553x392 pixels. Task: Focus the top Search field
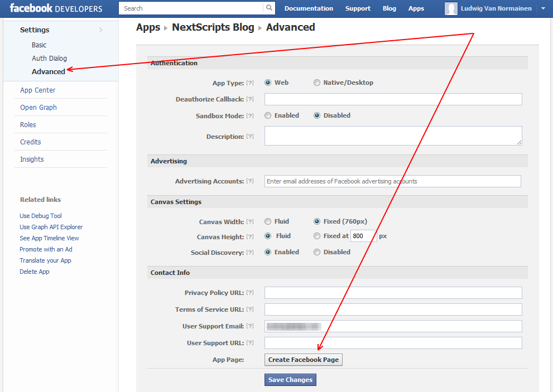coord(192,8)
